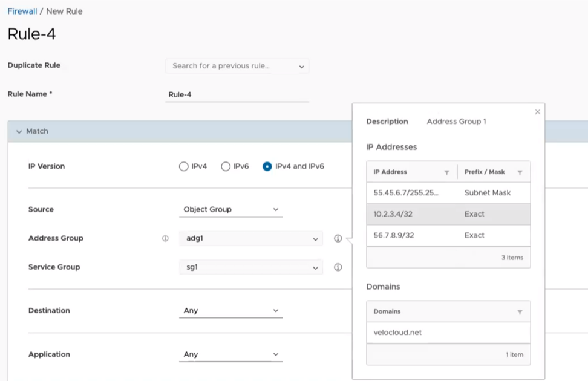Click the info icon next to sg1 Service Group
The image size is (588, 381).
click(x=338, y=267)
